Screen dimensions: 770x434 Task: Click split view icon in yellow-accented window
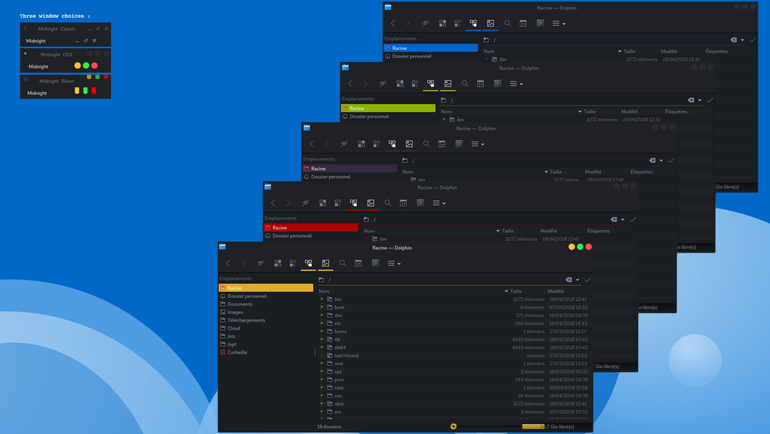(358, 263)
